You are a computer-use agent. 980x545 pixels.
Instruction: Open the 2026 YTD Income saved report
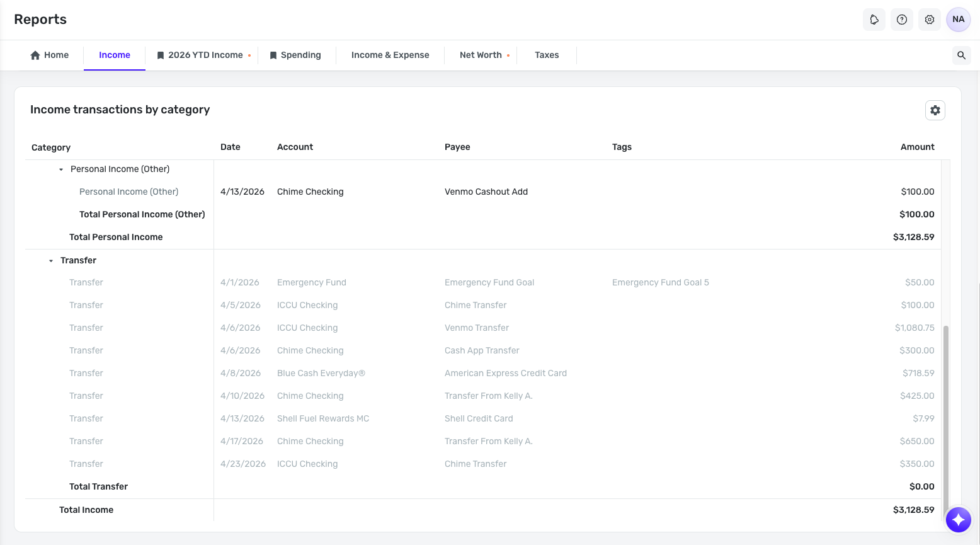(x=202, y=55)
